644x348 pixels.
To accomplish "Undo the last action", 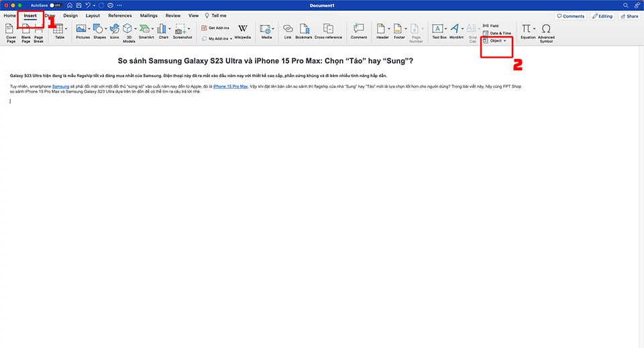I will click(87, 5).
